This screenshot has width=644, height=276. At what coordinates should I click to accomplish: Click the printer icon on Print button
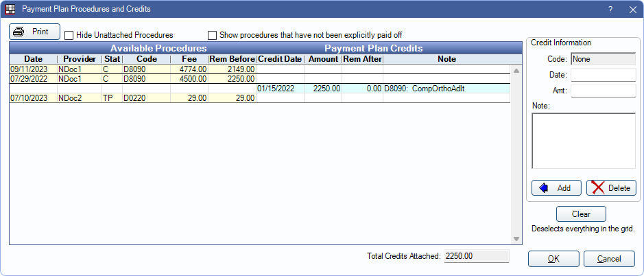[19, 32]
